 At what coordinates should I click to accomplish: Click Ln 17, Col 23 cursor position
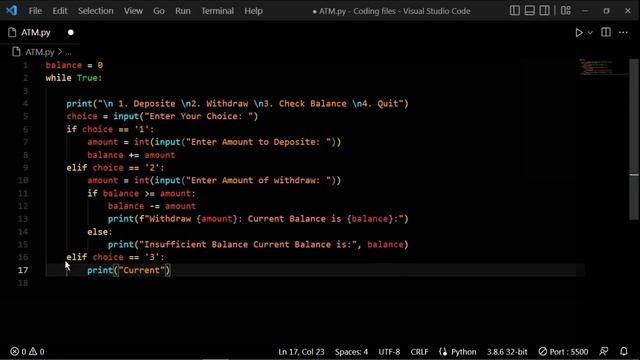(301, 352)
